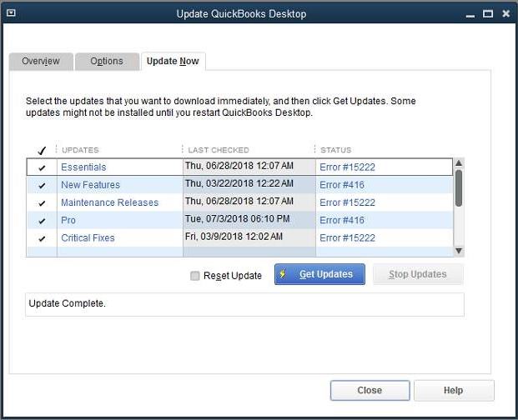Image resolution: width=518 pixels, height=420 pixels.
Task: Open the Maintenance Releases link
Action: click(109, 202)
